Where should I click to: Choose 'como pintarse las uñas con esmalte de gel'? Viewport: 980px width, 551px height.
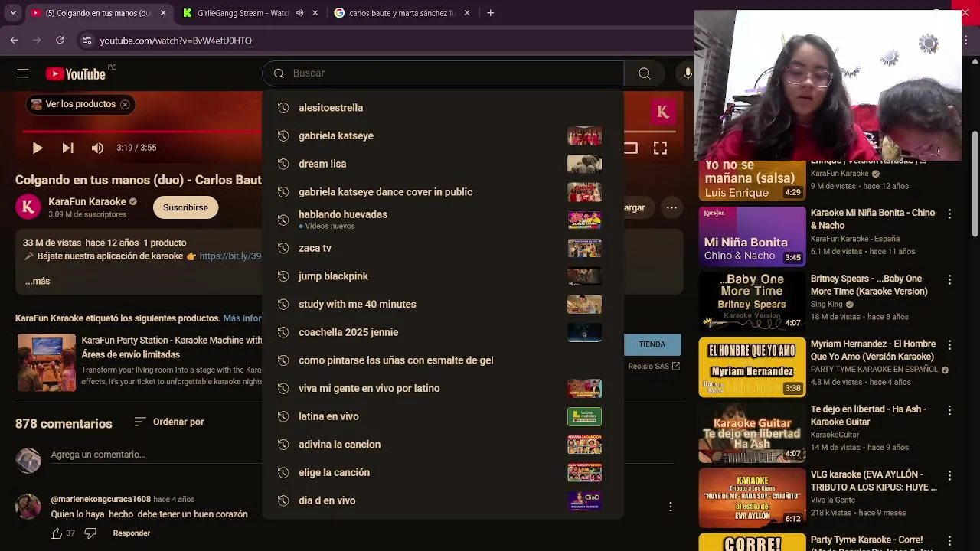(443, 360)
